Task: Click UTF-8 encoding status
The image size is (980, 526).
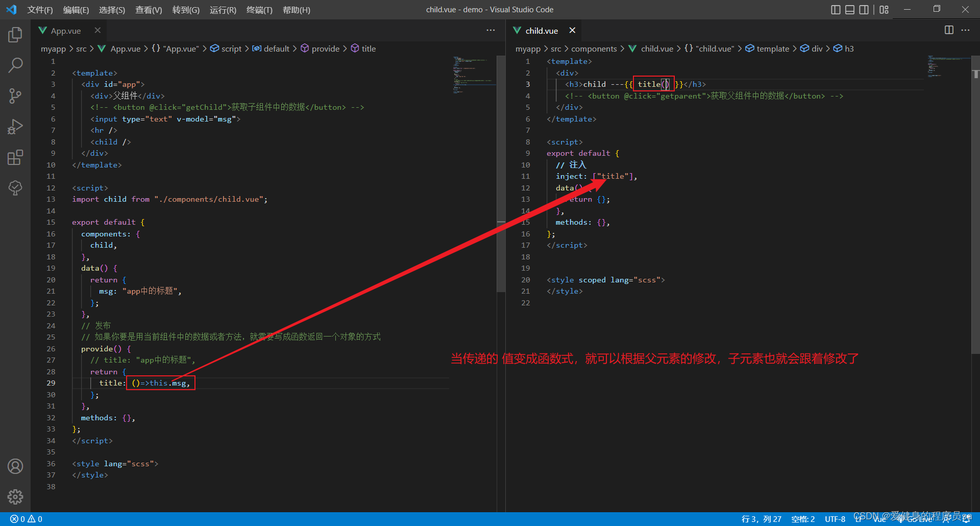Action: pyautogui.click(x=835, y=519)
